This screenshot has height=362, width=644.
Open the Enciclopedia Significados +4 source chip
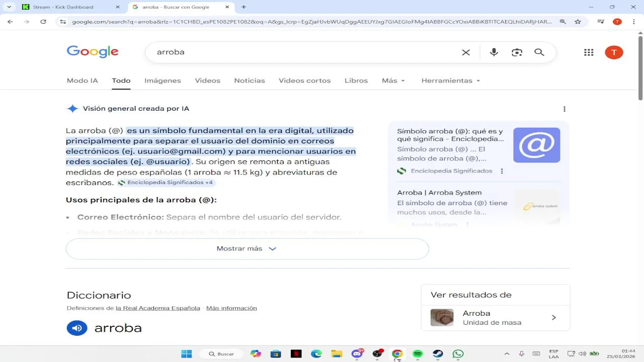[x=167, y=183]
